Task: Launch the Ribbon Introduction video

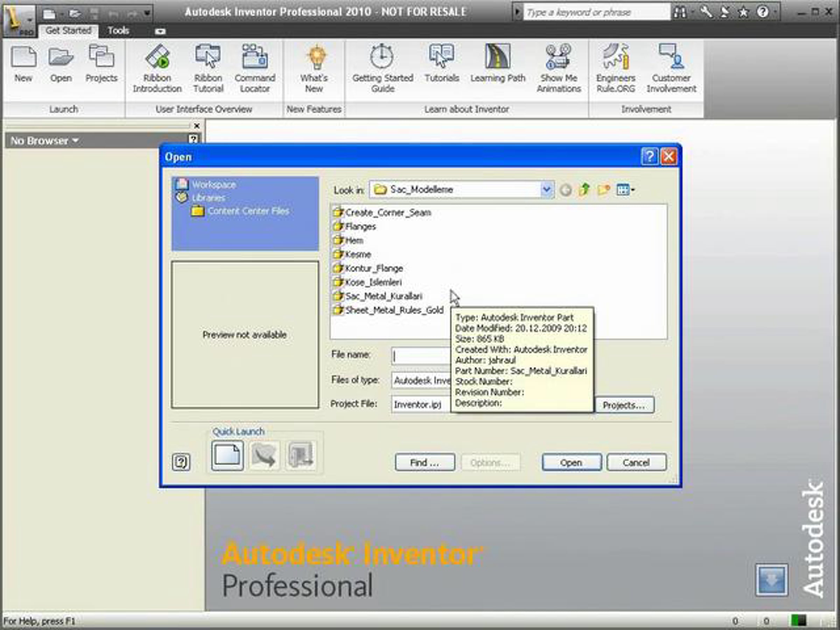Action: (x=157, y=68)
